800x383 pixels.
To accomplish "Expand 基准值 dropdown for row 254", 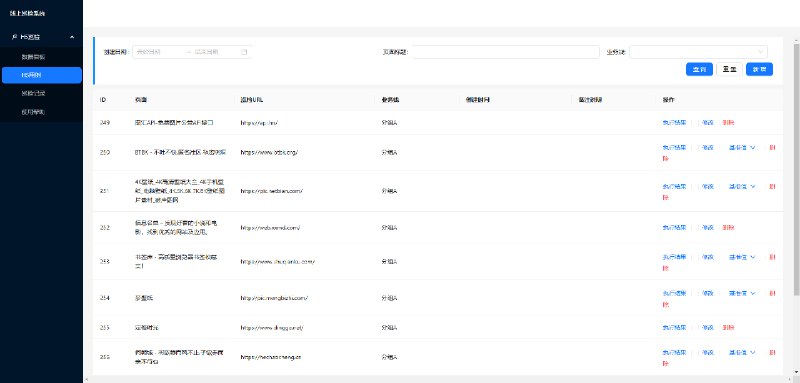I will coord(742,293).
